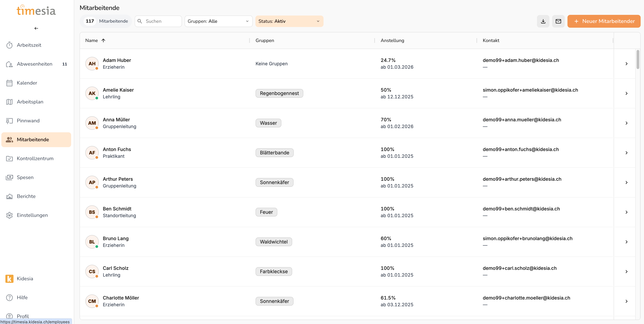Click the table's vertical scrollbar
The image size is (644, 324).
(638, 60)
